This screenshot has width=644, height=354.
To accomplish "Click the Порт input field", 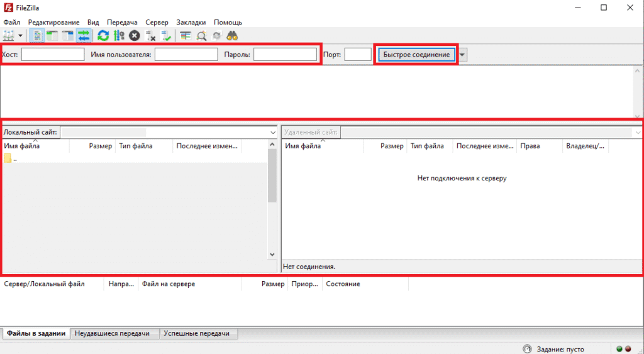I will [358, 54].
